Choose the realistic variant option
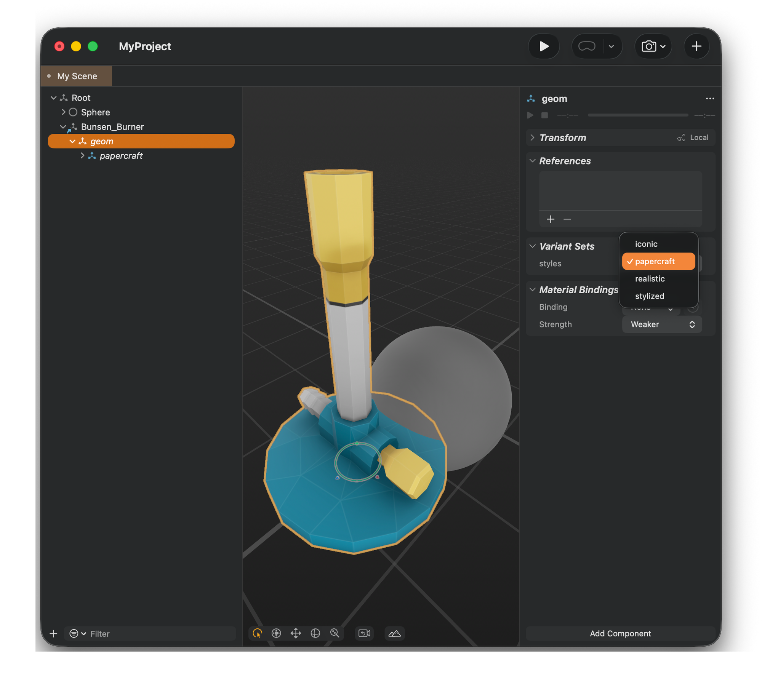Image resolution: width=762 pixels, height=700 pixels. pyautogui.click(x=650, y=279)
